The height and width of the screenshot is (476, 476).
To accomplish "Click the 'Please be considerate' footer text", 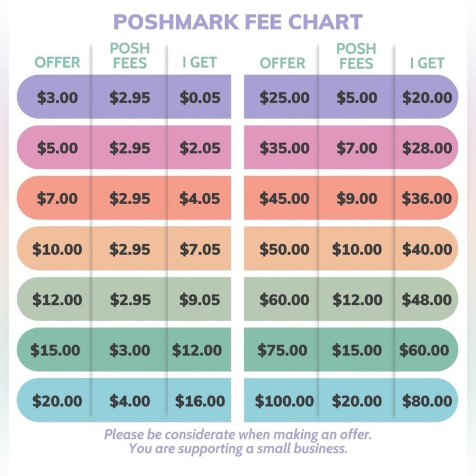I will [238, 441].
